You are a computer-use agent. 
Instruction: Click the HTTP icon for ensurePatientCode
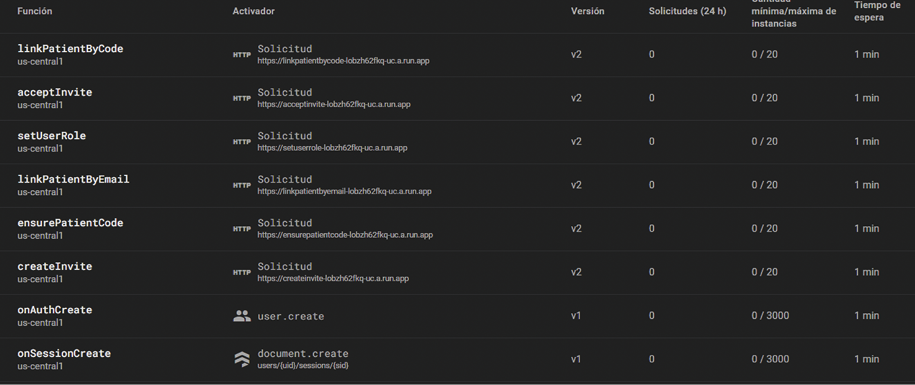coord(242,229)
